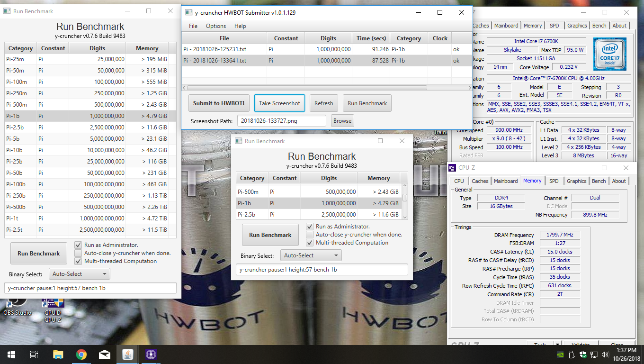
Task: Open About tab in background CPU-Z window
Action: tap(619, 26)
